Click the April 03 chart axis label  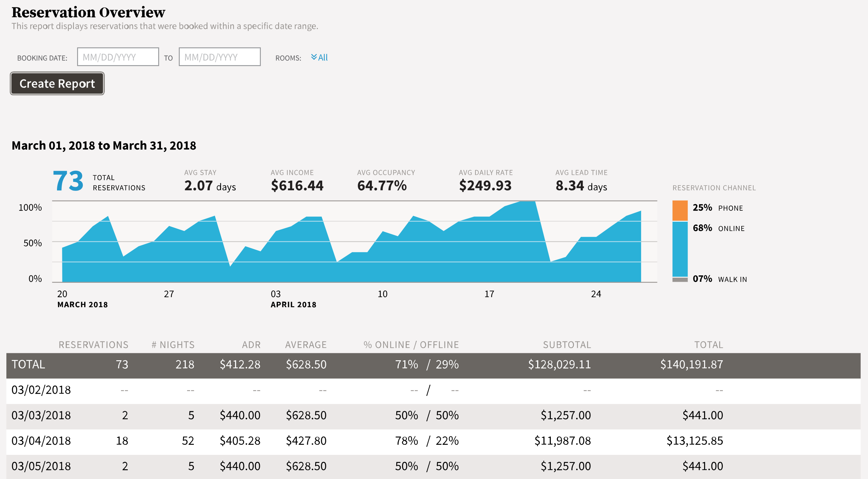point(276,294)
